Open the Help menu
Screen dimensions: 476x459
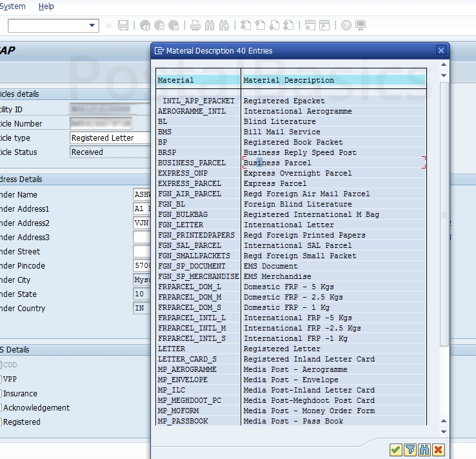[x=46, y=6]
